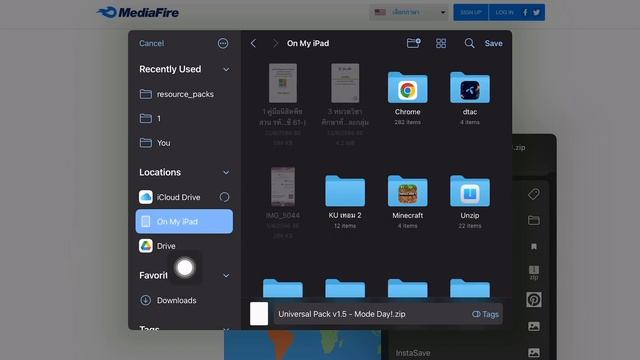Log in with Facebook icon
This screenshot has height=360, width=640.
tap(525, 13)
